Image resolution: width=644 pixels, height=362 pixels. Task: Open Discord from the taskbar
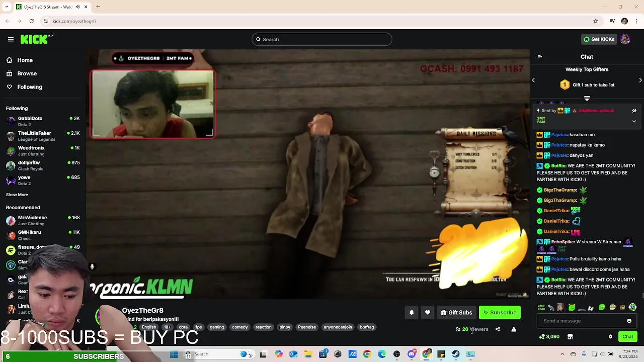pyautogui.click(x=412, y=354)
